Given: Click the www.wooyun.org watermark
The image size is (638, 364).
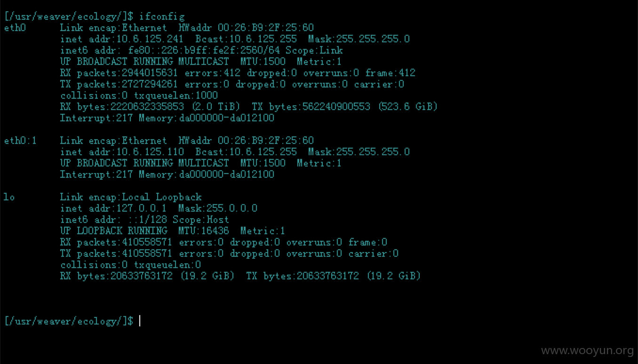Looking at the screenshot, I should pos(587,351).
